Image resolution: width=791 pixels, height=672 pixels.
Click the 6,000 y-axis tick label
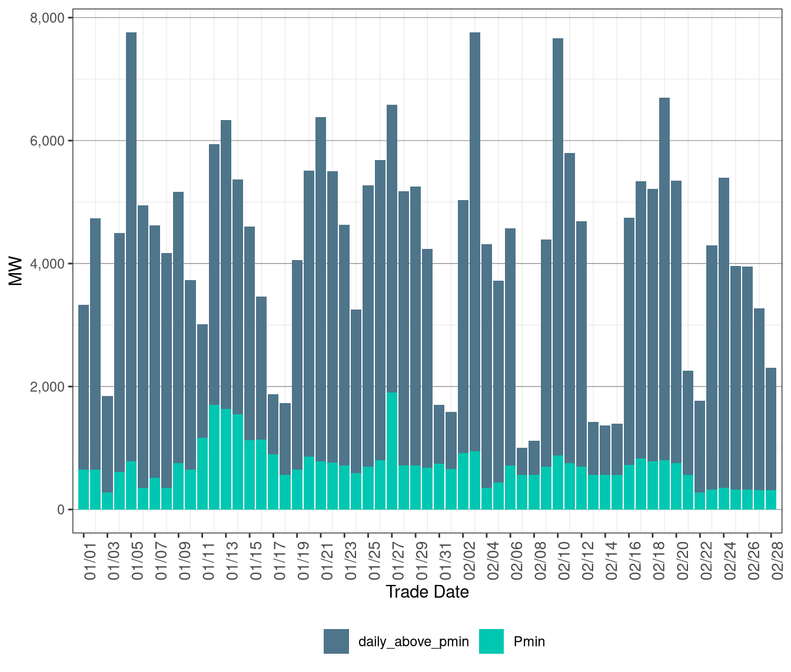point(46,141)
